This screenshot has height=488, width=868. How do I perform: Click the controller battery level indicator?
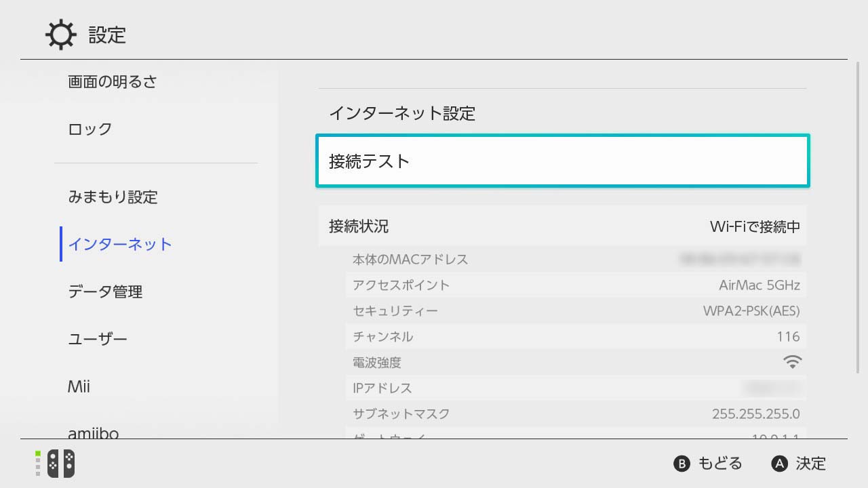(38, 464)
